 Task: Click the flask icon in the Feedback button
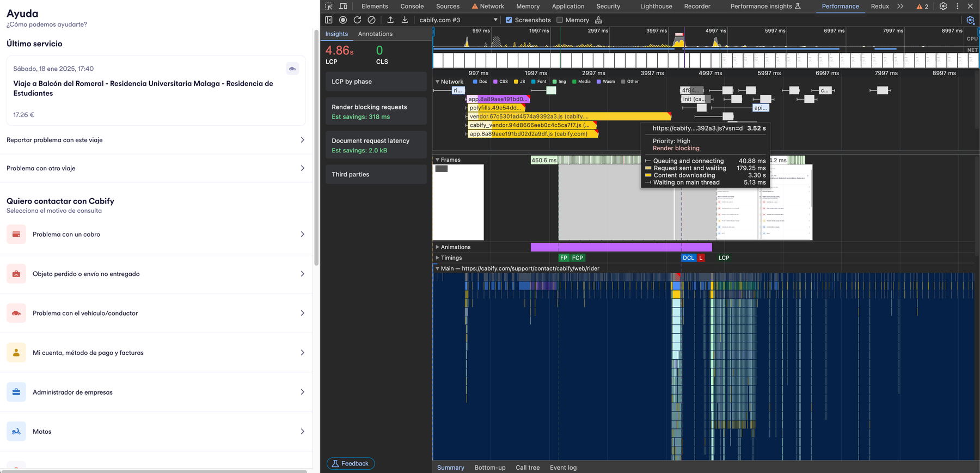pyautogui.click(x=335, y=464)
